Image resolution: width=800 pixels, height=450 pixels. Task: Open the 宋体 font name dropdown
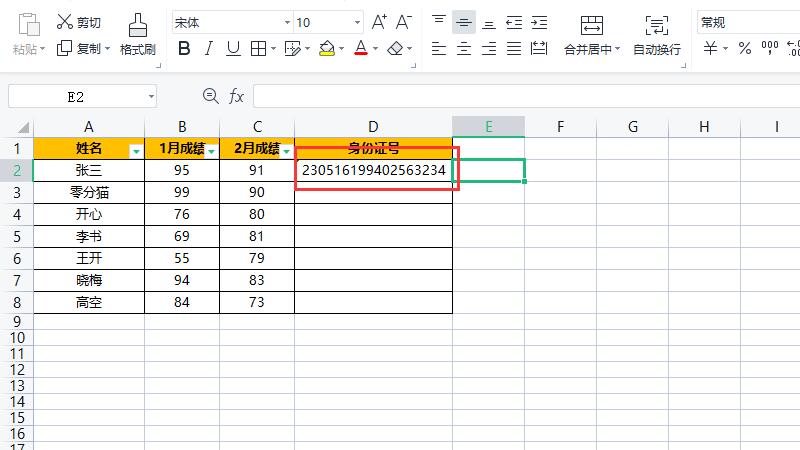coord(287,22)
